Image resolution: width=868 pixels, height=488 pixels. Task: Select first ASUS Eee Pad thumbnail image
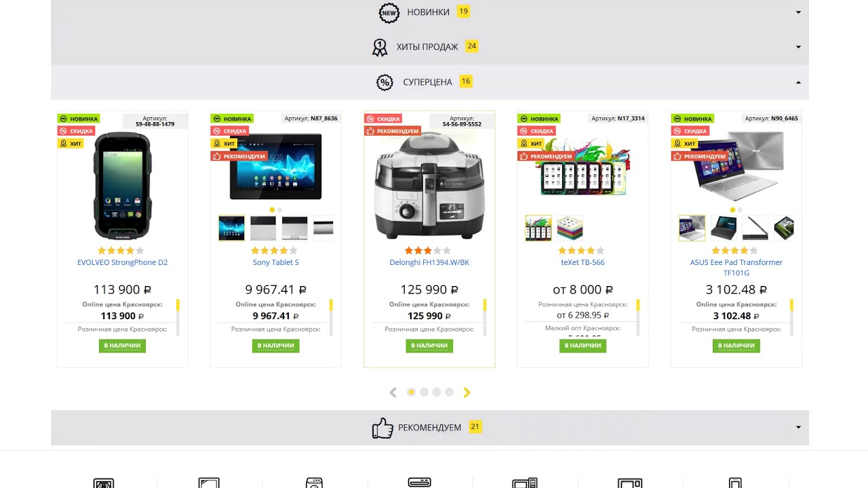[x=692, y=228]
